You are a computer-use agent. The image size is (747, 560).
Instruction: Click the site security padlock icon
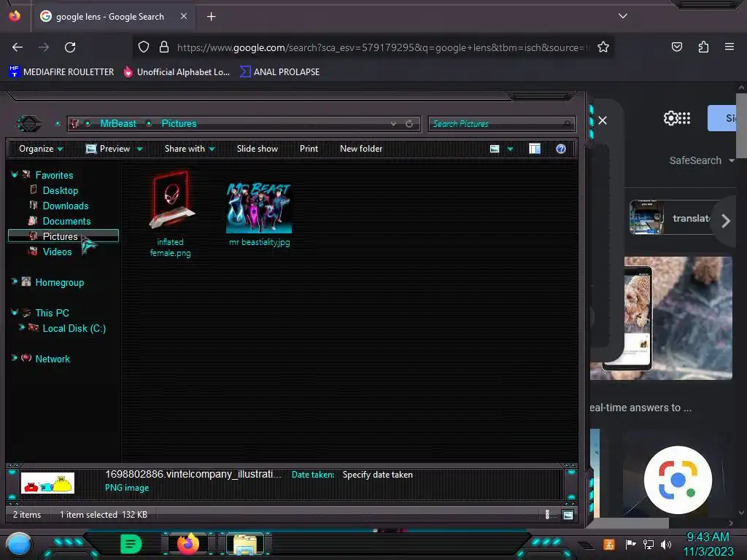point(164,47)
